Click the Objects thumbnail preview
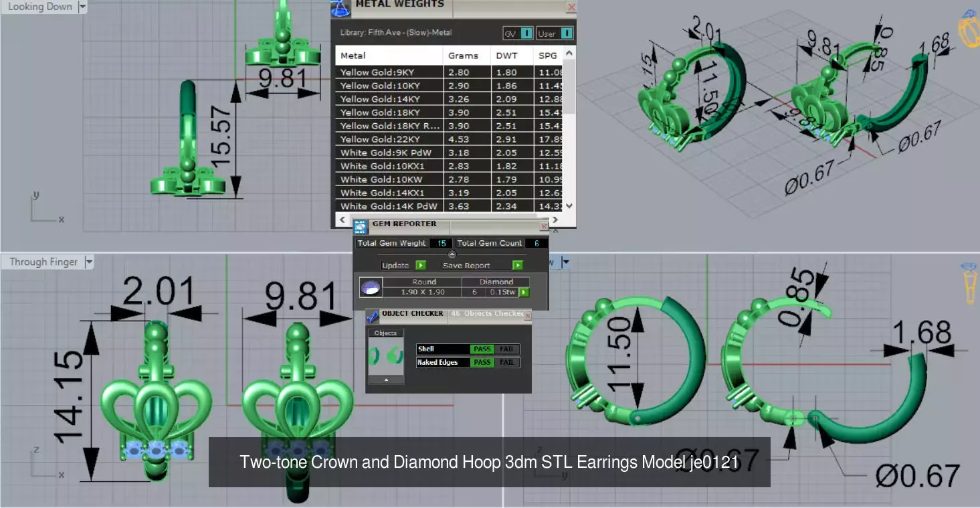The width and height of the screenshot is (980, 508). click(x=385, y=355)
